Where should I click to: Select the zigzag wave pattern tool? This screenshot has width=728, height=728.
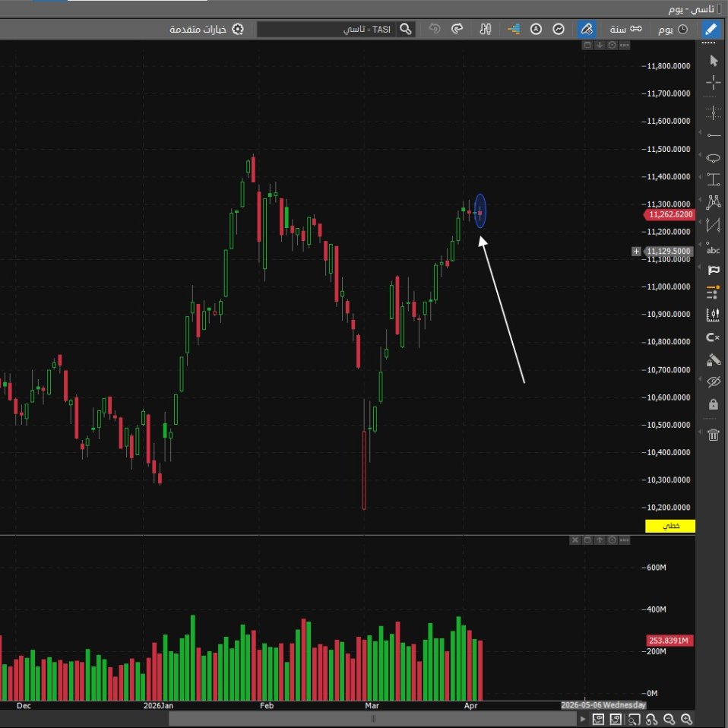click(x=714, y=225)
